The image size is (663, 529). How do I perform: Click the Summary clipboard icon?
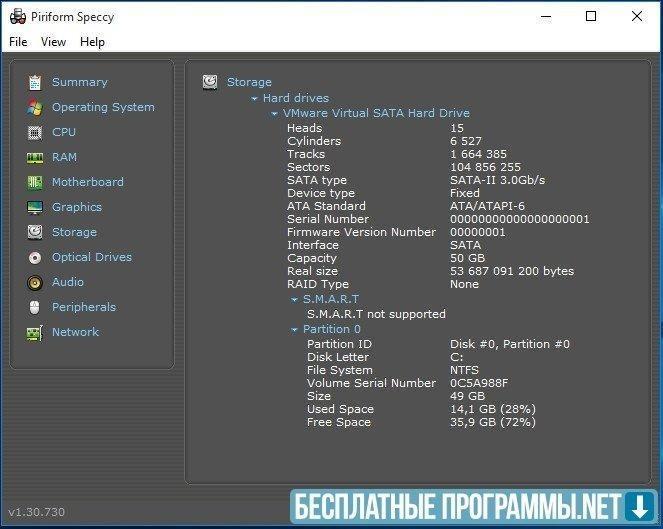[35, 82]
